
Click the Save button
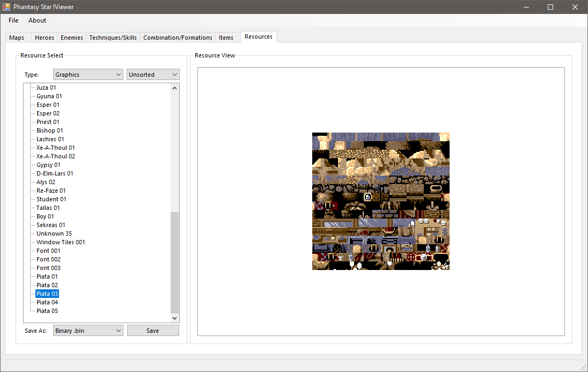point(153,331)
